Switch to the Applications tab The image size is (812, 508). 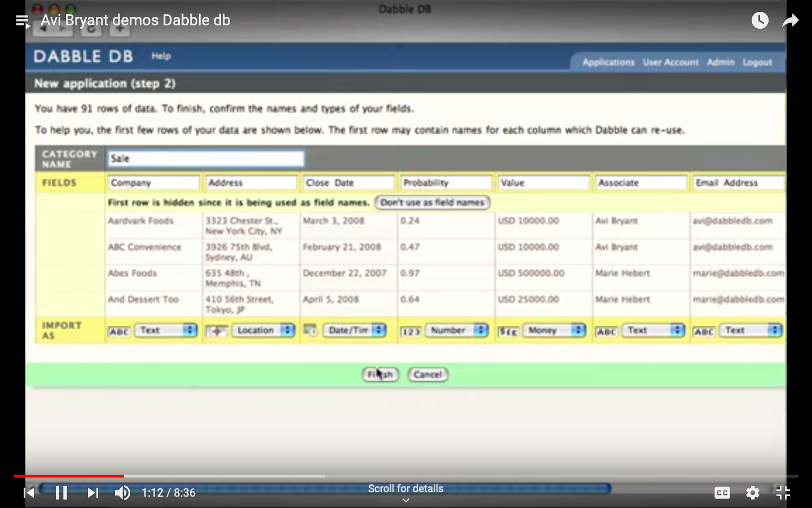[608, 62]
